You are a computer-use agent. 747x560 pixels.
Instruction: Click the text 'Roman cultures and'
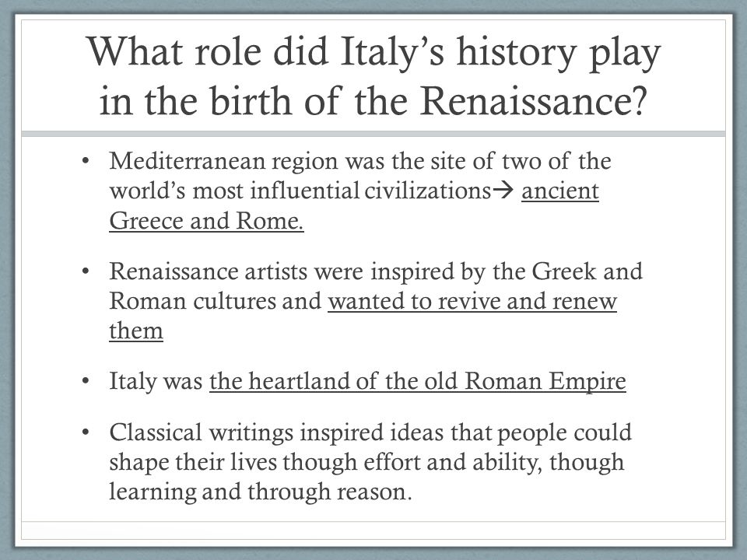[216, 301]
